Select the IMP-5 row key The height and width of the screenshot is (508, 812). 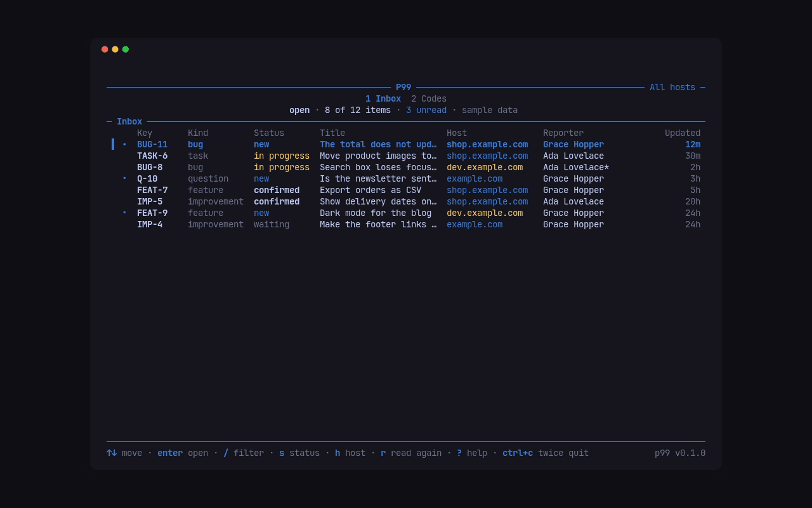pyautogui.click(x=150, y=201)
